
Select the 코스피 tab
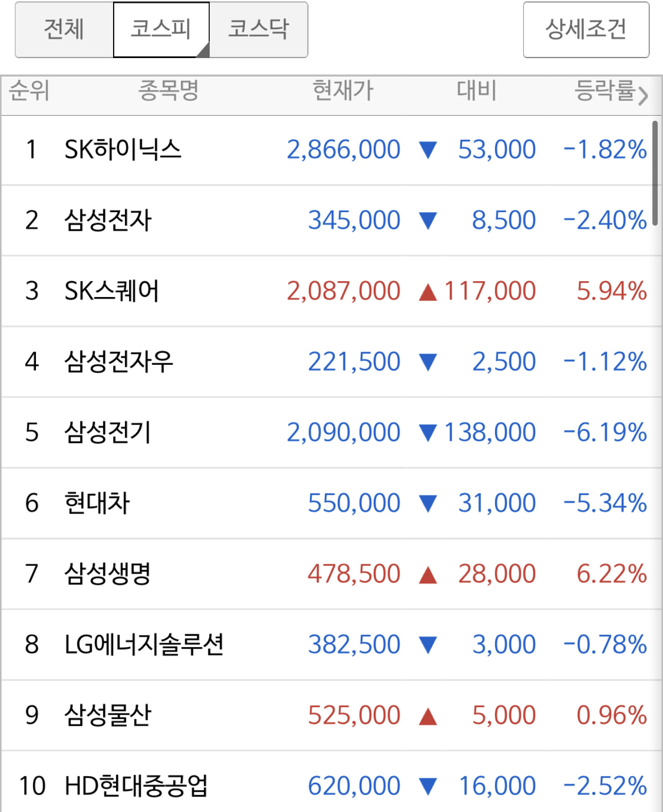pos(161,29)
